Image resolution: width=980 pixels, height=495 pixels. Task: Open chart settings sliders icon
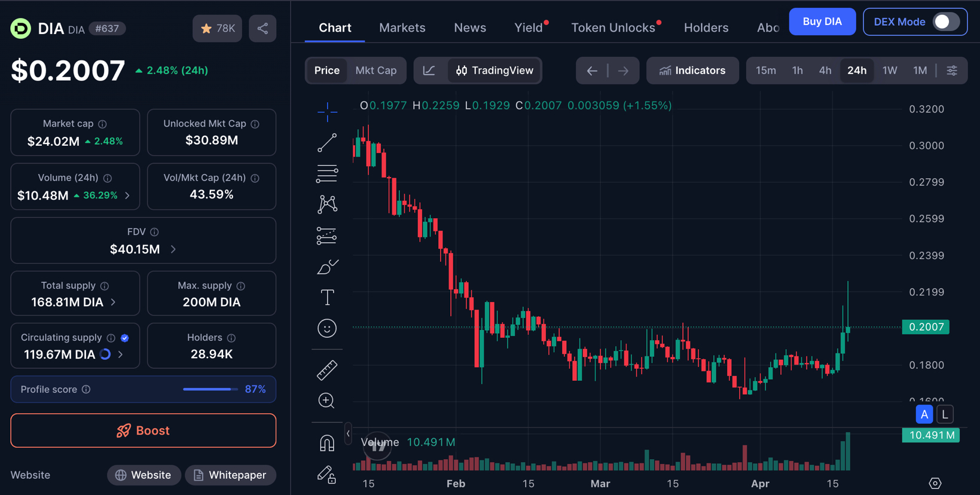click(952, 71)
